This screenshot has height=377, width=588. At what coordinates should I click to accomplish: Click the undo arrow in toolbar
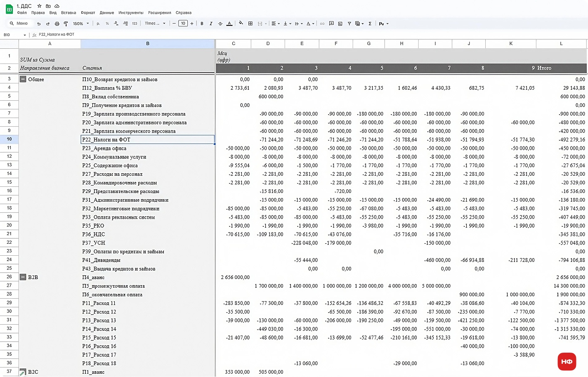(39, 24)
